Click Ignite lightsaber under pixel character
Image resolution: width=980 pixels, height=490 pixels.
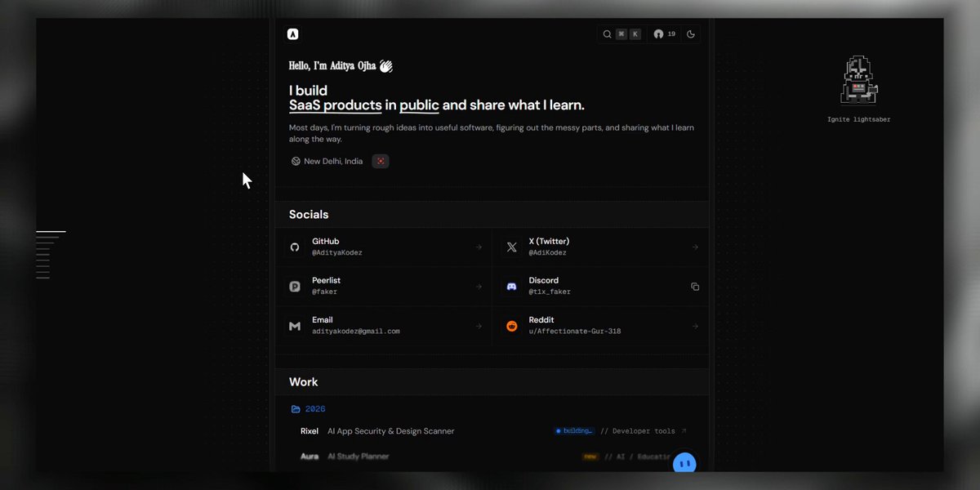[x=858, y=119]
